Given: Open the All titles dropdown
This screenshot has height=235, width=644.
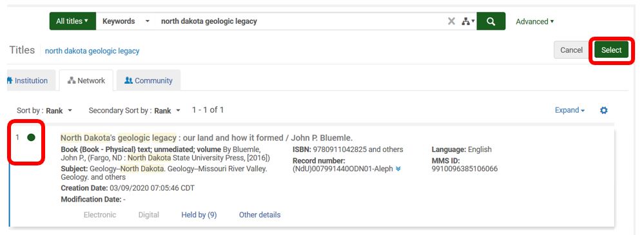Looking at the screenshot, I should (x=73, y=21).
